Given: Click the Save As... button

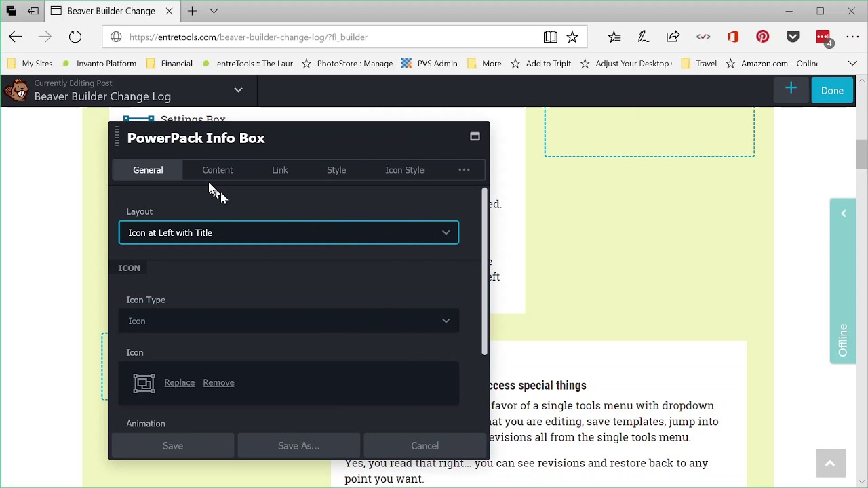Looking at the screenshot, I should [298, 445].
